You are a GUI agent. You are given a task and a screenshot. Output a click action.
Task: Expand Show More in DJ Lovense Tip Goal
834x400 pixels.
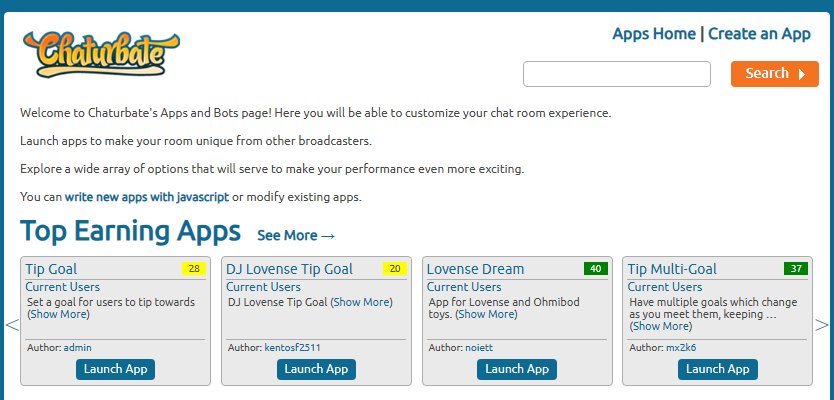362,302
